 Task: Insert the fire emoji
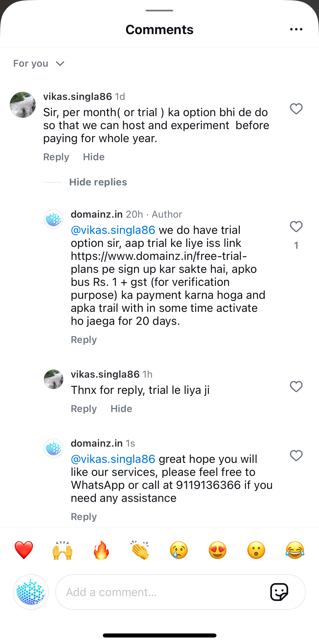(101, 550)
